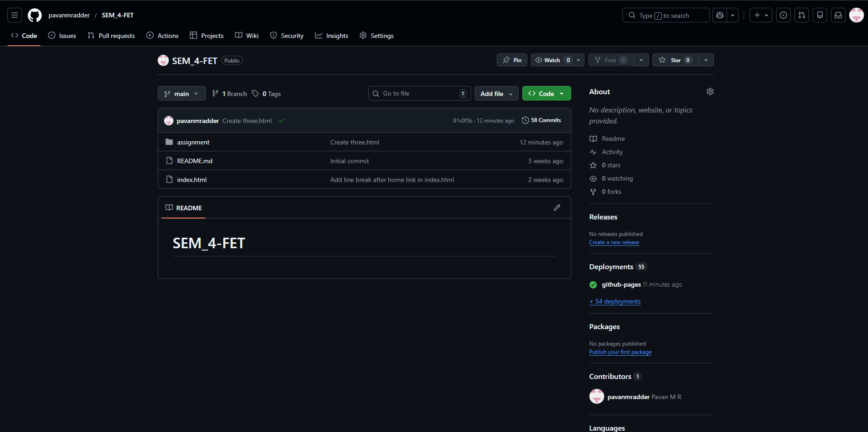
Task: Open the Insights tab
Action: click(x=332, y=36)
